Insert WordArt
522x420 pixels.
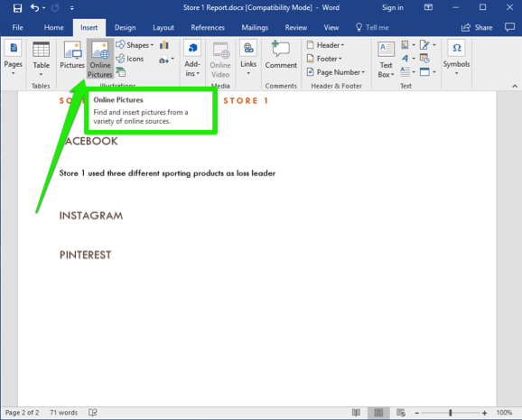[408, 59]
